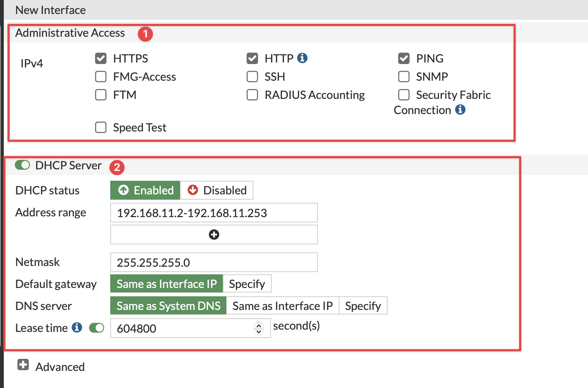Disable the Lease time toggle
This screenshot has width=588, height=388.
[97, 328]
